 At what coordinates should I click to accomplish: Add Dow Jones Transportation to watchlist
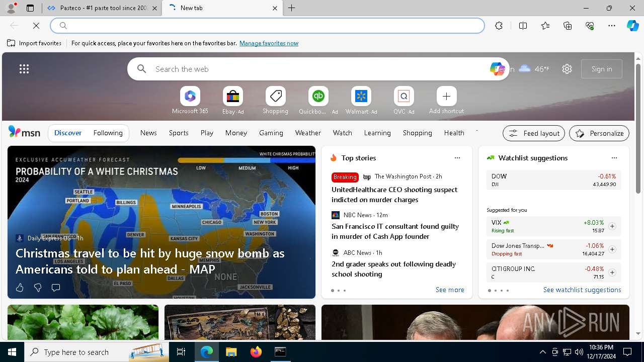(612, 249)
